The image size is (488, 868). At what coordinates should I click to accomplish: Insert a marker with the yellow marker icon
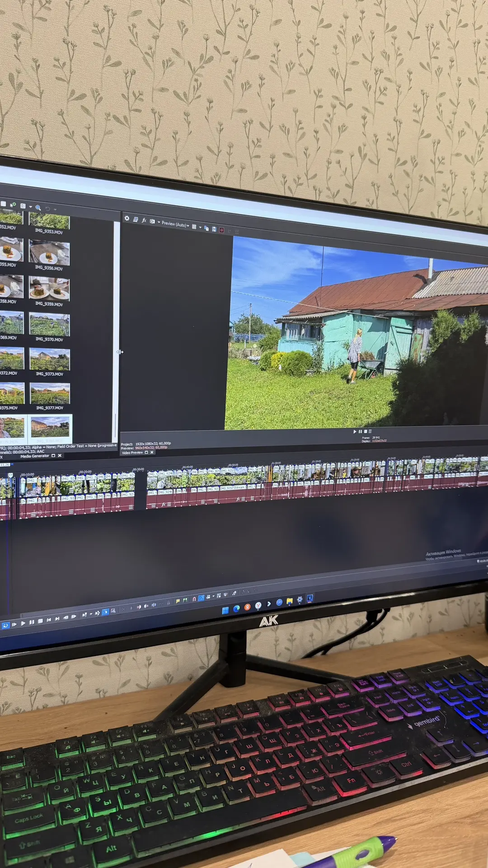tap(178, 601)
